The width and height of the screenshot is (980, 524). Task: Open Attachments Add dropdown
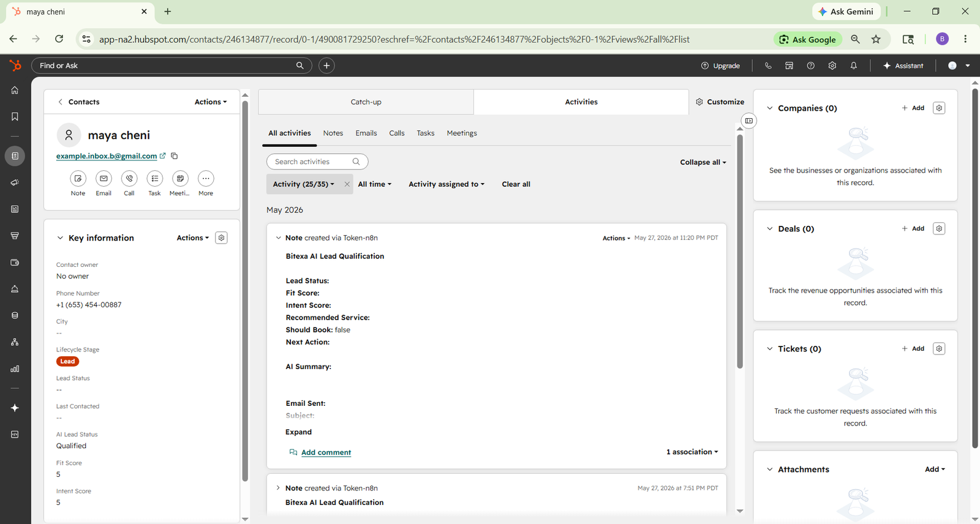[x=935, y=470]
